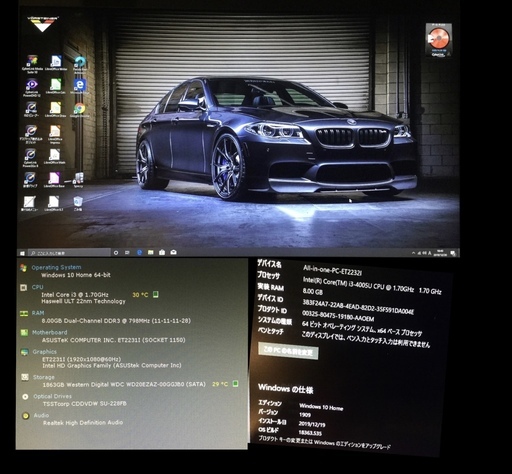Screen dimensions: 512x474
Task: Open the CyberLink Media Suite 10 shortcut
Action: coord(32,63)
